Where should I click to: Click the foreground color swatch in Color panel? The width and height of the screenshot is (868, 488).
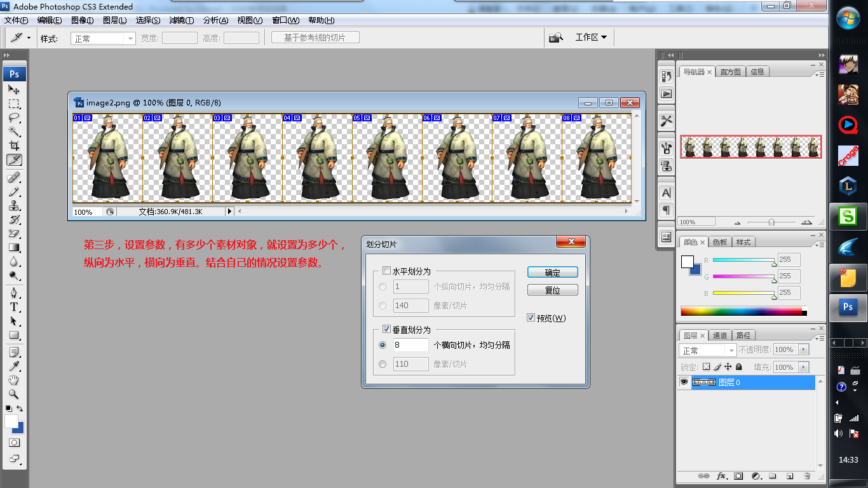click(x=687, y=261)
